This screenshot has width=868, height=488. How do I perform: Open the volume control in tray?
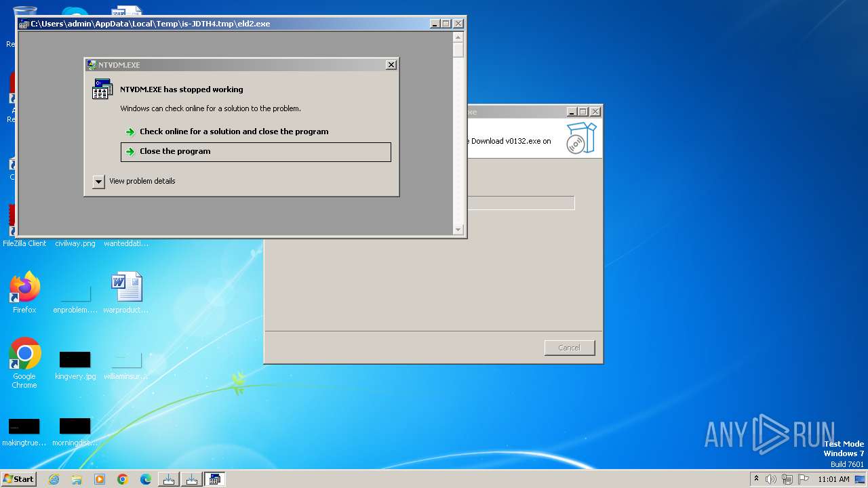(x=771, y=479)
